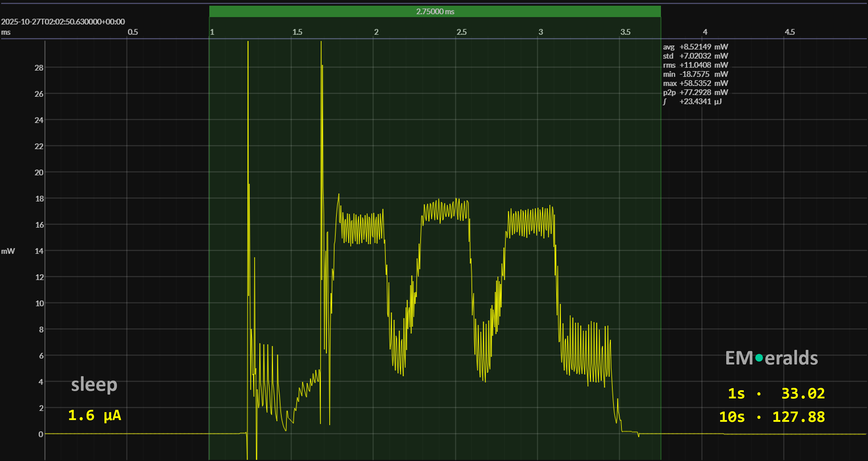The height and width of the screenshot is (461, 868).
Task: Click the 2.5 tick on time axis
Action: [461, 32]
